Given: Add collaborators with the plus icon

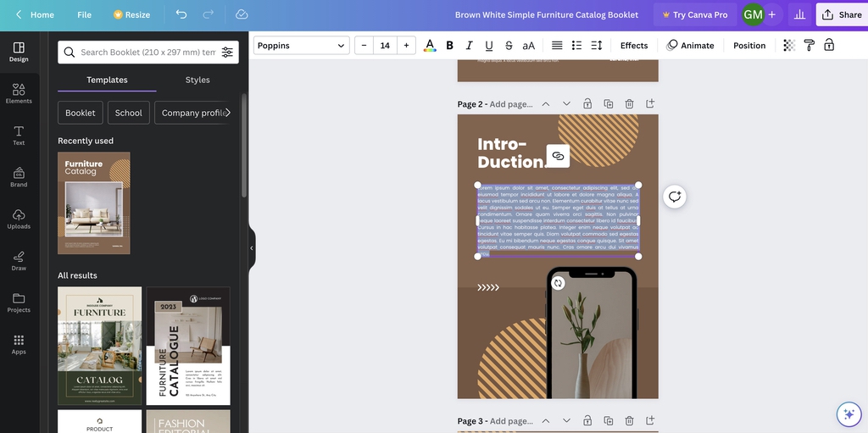Looking at the screenshot, I should coord(772,14).
